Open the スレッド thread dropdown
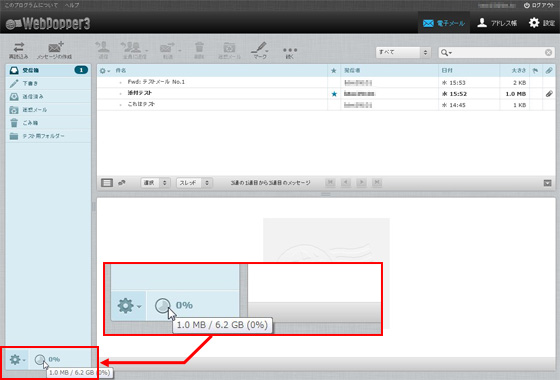 click(195, 183)
